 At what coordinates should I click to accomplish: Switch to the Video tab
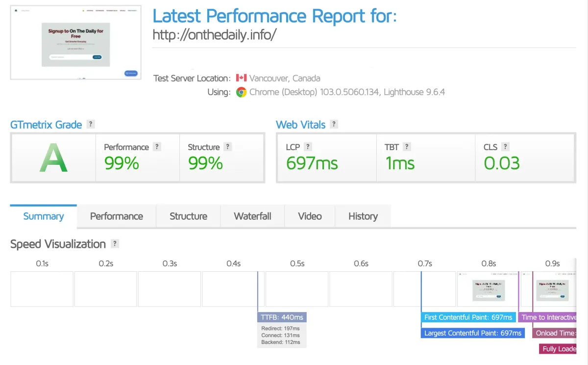point(310,216)
